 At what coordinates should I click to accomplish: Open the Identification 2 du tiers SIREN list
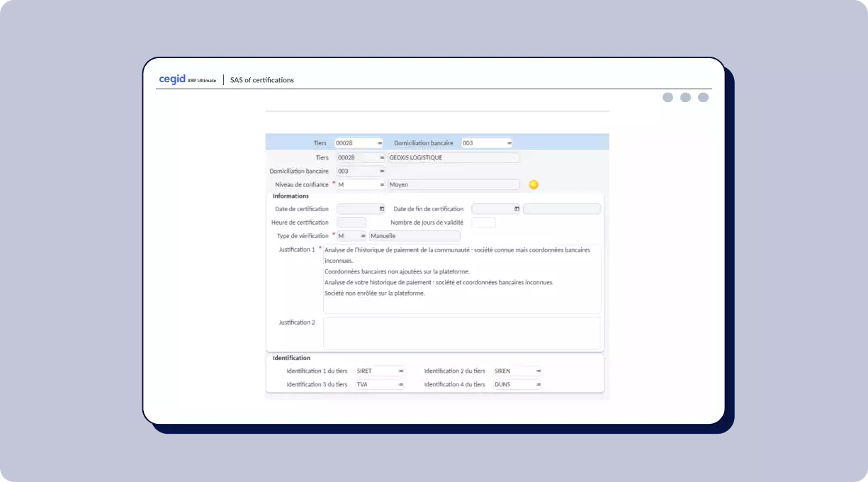(x=539, y=371)
